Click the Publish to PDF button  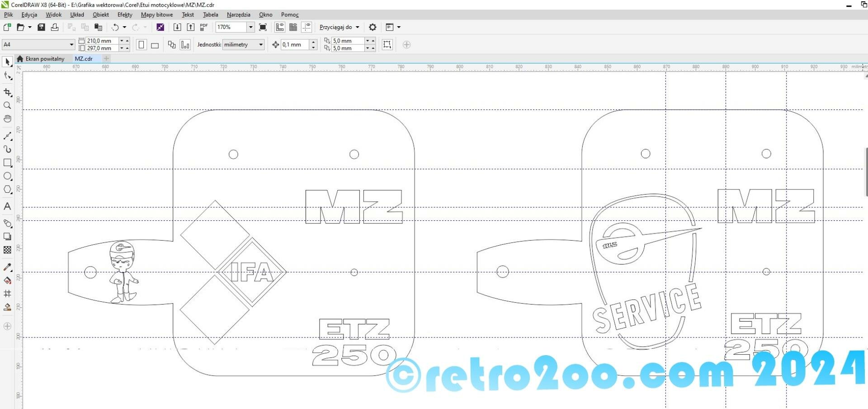click(x=204, y=27)
